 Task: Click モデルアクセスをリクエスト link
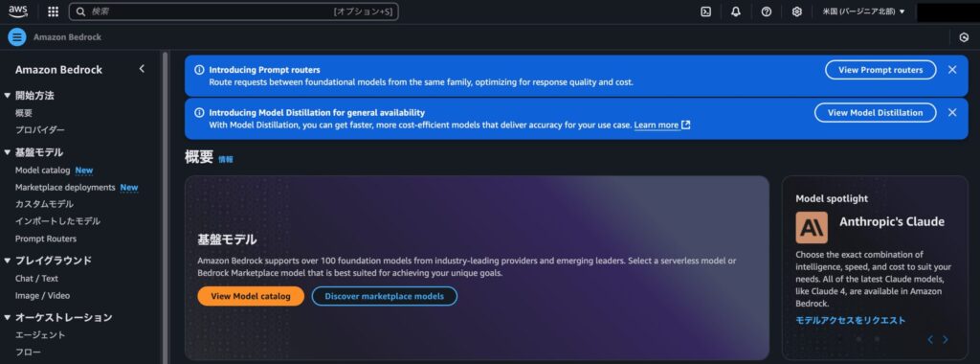coord(851,320)
